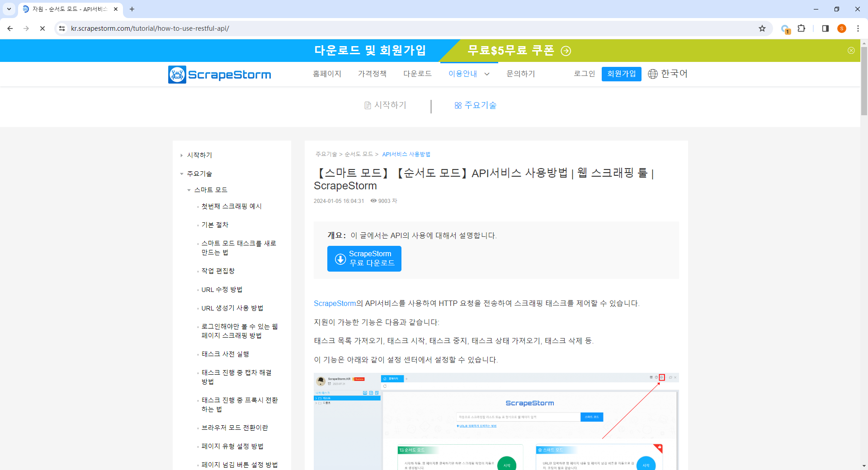
Task: Open 태스크 진행 중 캡차 해결 방법 item
Action: point(236,377)
